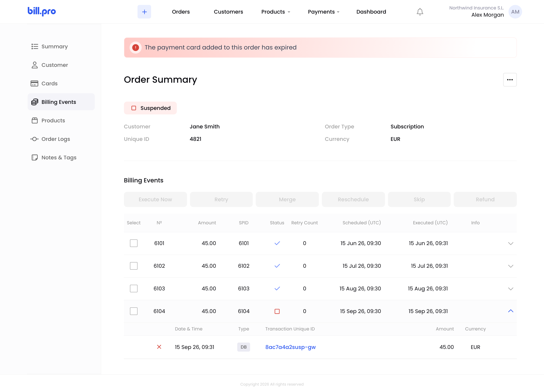
Task: Click the Merge button
Action: click(287, 199)
